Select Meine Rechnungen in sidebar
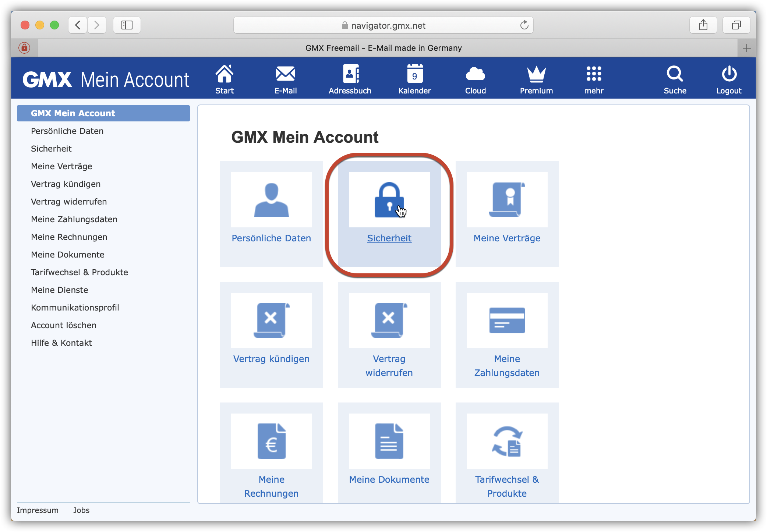Screen dimensions: 767x532 69,237
